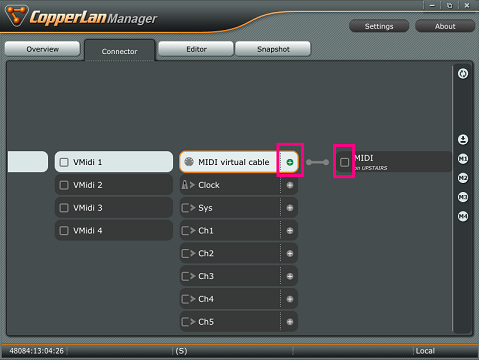Click the plus icon on Ch3 row
This screenshot has height=360, width=479.
click(x=290, y=276)
